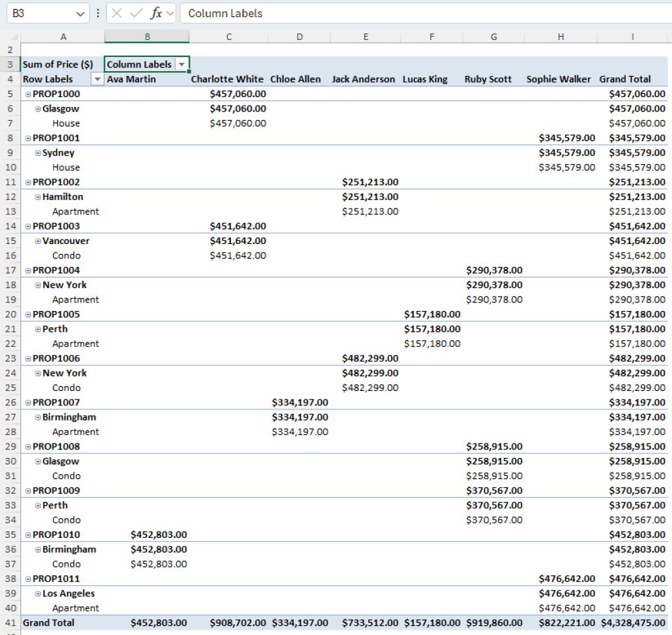Viewport: 672px width, 635px height.
Task: Select the Grand Total cell in column I
Action: coord(632,623)
